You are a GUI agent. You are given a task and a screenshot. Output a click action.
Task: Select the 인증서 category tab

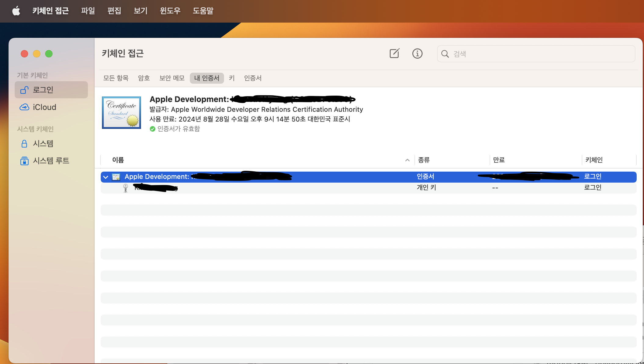253,78
